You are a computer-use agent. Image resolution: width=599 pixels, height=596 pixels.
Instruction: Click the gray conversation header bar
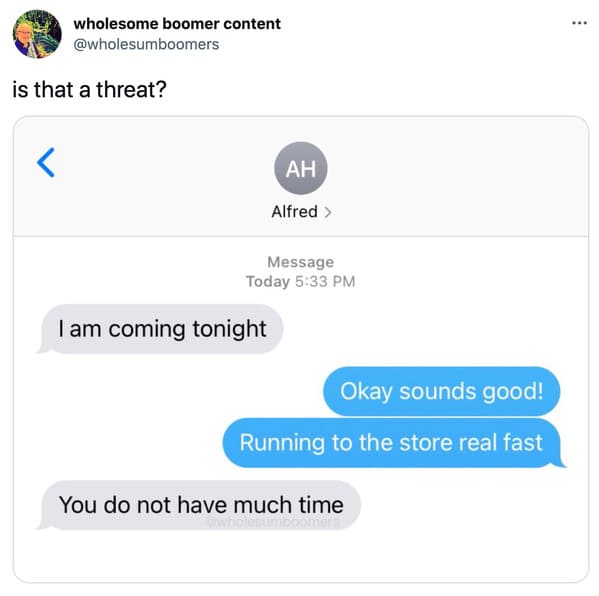(x=301, y=177)
